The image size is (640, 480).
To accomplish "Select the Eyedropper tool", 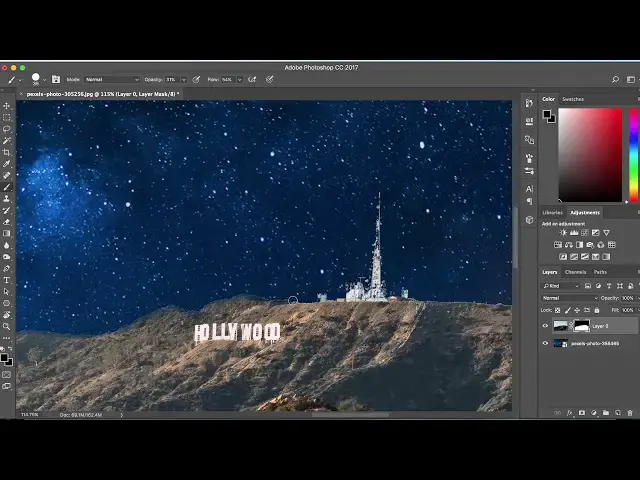I will [6, 164].
